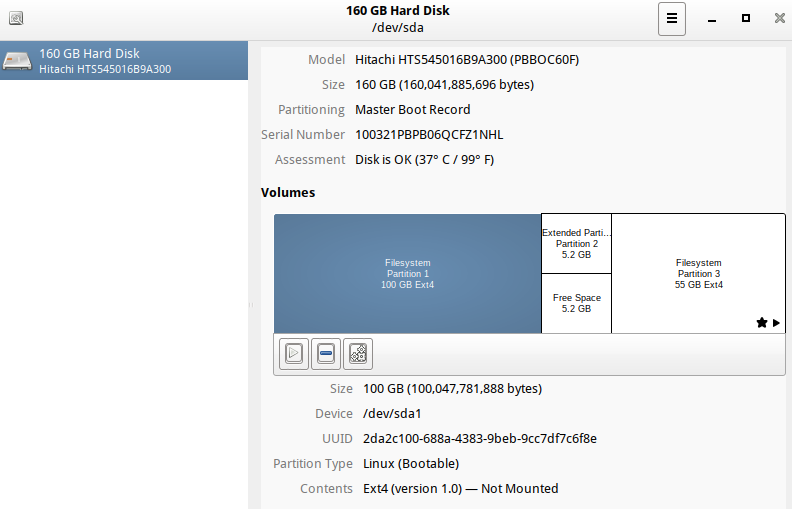Select Partition 1 100 GB Ext4 volume
Screen dimensions: 792x509
click(x=408, y=274)
